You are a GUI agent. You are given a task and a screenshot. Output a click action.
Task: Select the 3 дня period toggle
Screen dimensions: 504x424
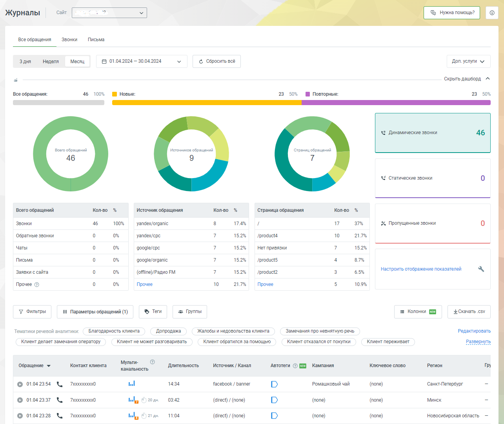pos(25,62)
